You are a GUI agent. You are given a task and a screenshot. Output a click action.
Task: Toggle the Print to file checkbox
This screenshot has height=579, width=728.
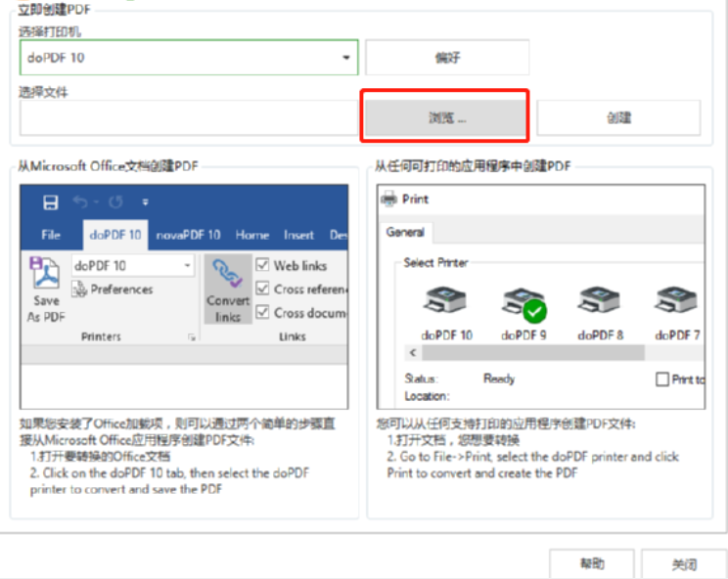661,379
